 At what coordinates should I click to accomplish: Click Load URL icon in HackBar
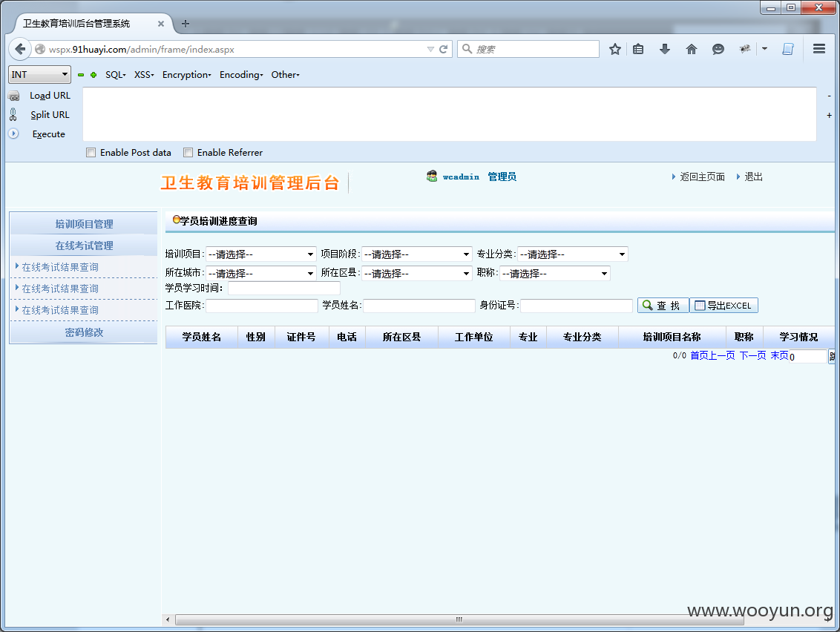14,96
